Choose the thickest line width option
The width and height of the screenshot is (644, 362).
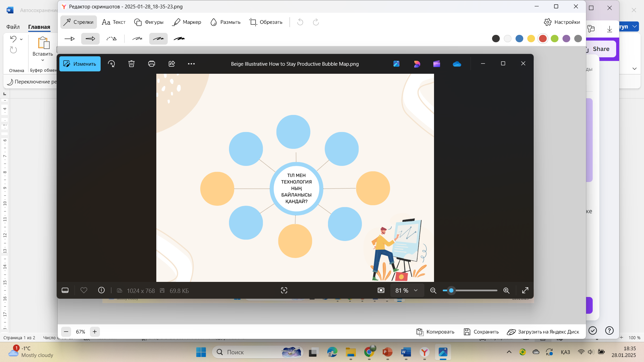[x=179, y=39]
